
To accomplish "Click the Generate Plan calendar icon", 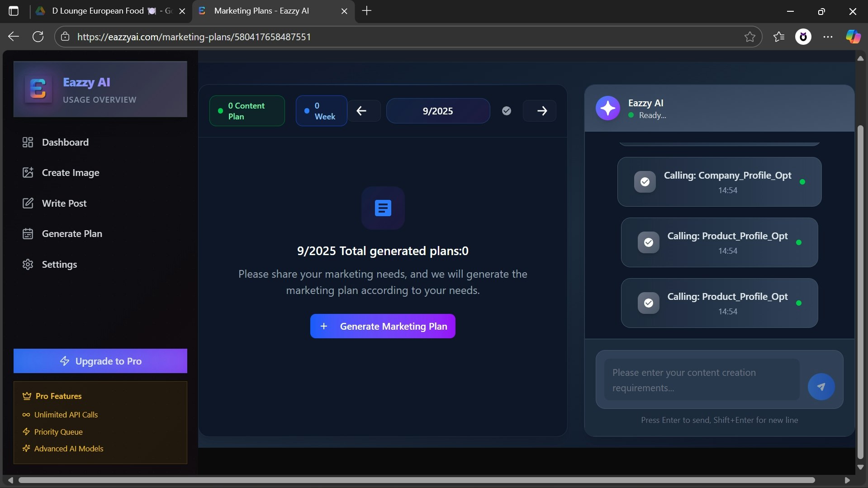I will point(28,233).
